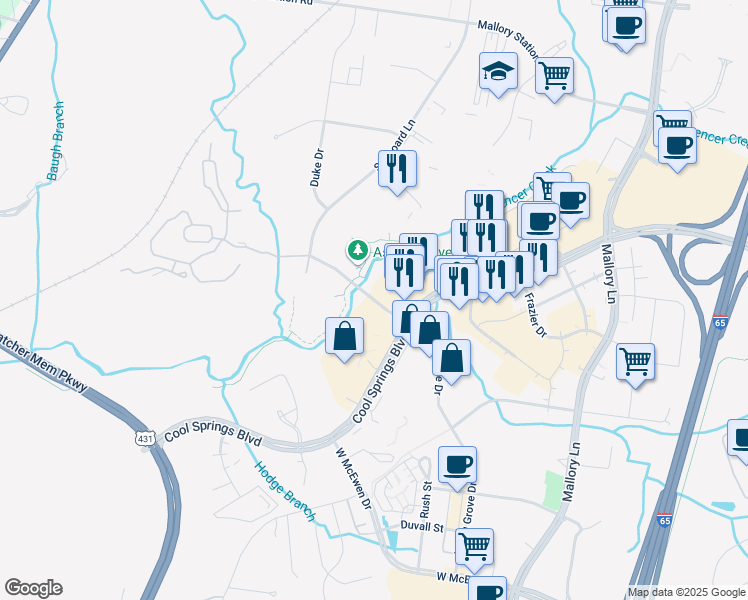The image size is (748, 600).
Task: Click the I-65 highway shield near the interchange
Action: point(720,322)
